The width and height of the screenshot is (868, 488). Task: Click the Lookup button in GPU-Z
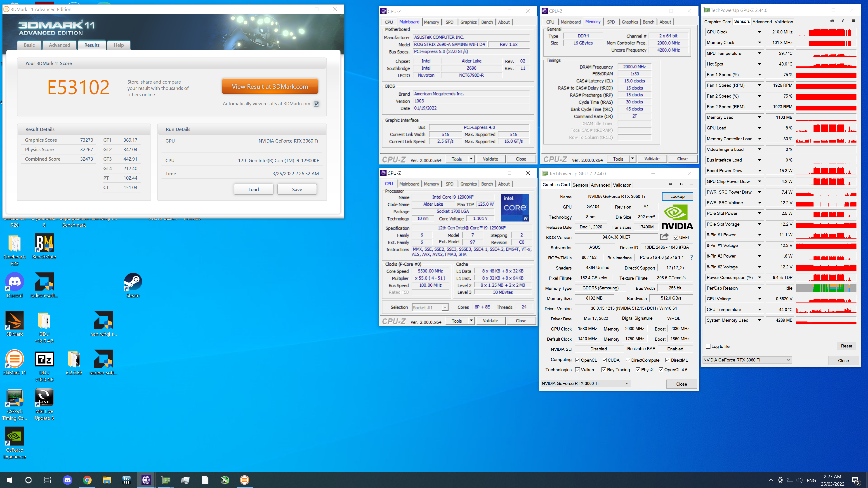click(x=677, y=197)
